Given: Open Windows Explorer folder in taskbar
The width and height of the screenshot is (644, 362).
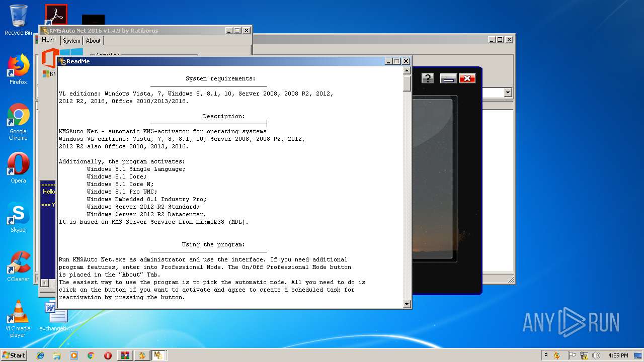Looking at the screenshot, I should point(57,355).
